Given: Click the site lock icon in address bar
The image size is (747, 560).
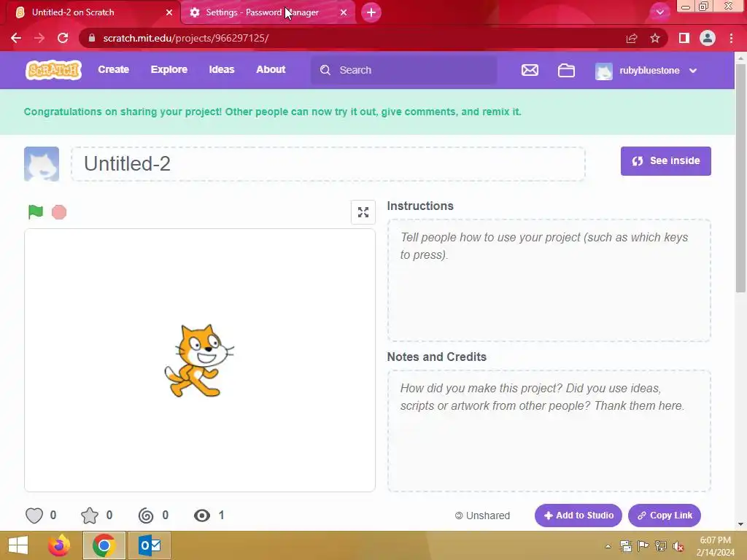Looking at the screenshot, I should coord(92,38).
